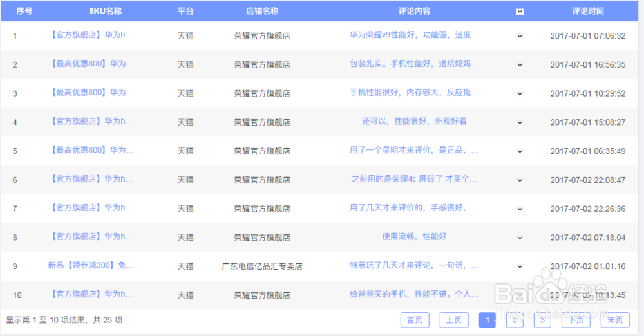Image resolution: width=644 pixels, height=336 pixels.
Task: Select the time 2017-07-01 10:29:52
Action: tap(588, 93)
